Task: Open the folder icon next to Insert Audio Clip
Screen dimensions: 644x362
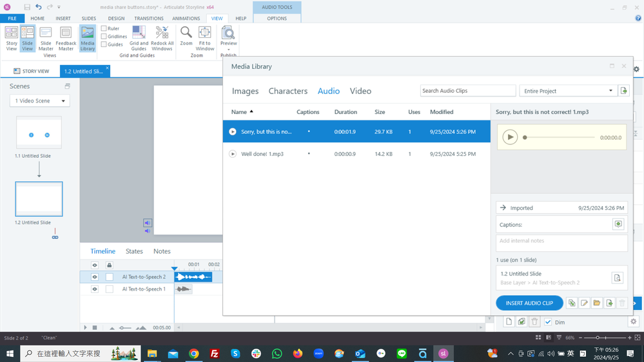Action: pos(597,303)
